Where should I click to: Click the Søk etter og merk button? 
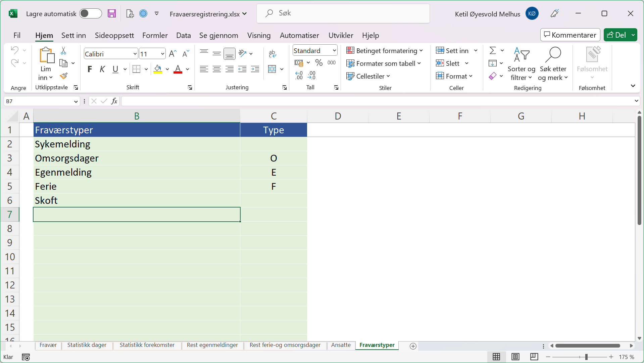point(553,64)
